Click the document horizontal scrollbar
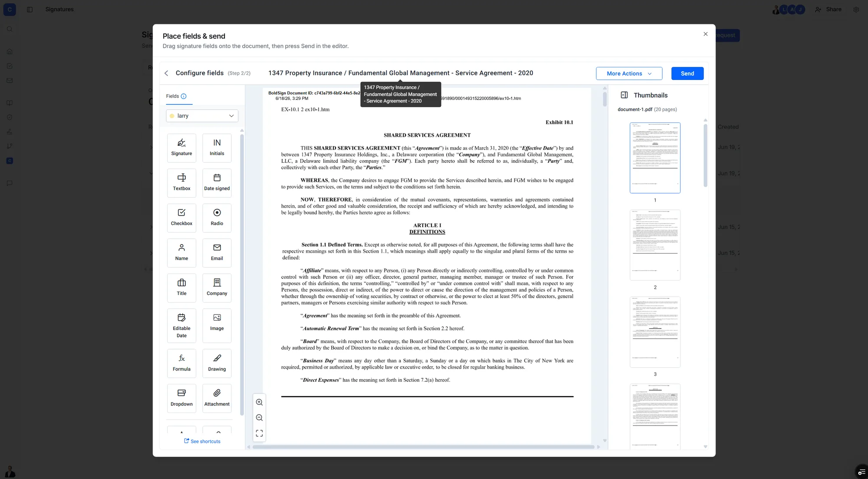This screenshot has width=868, height=479. pos(423,447)
